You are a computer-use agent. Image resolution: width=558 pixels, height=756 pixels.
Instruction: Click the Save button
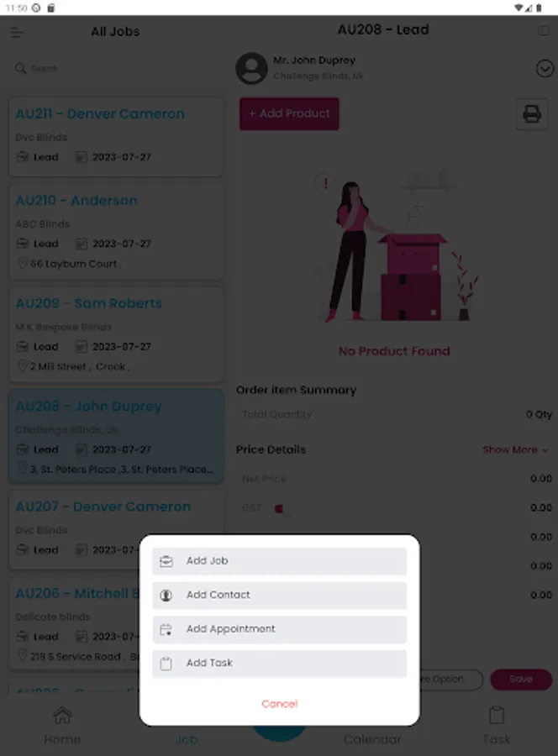click(521, 679)
